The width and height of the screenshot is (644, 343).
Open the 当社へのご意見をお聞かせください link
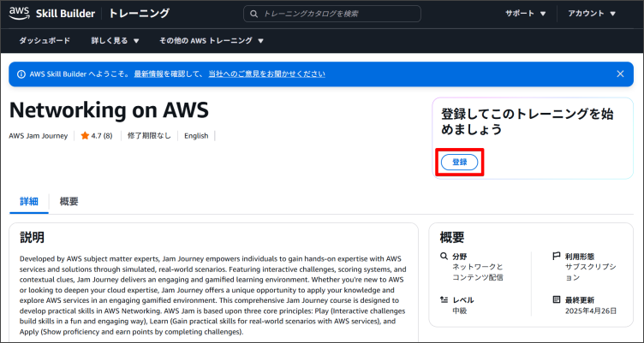tap(266, 74)
